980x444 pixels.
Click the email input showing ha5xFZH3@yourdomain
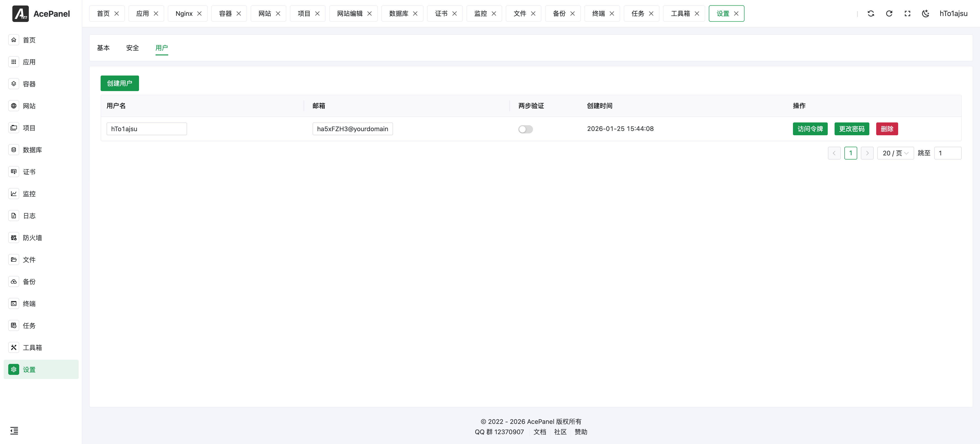click(x=352, y=129)
